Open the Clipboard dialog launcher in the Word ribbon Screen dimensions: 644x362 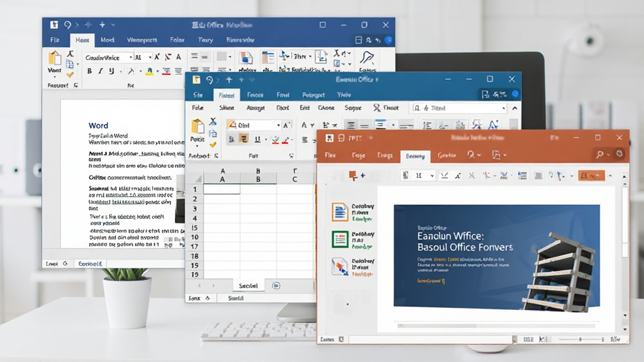[x=75, y=85]
